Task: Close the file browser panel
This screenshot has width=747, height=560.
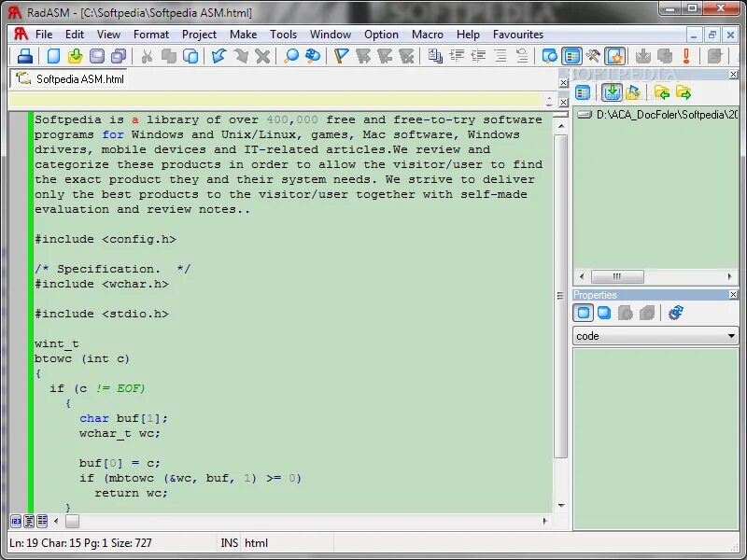Action: click(x=733, y=74)
